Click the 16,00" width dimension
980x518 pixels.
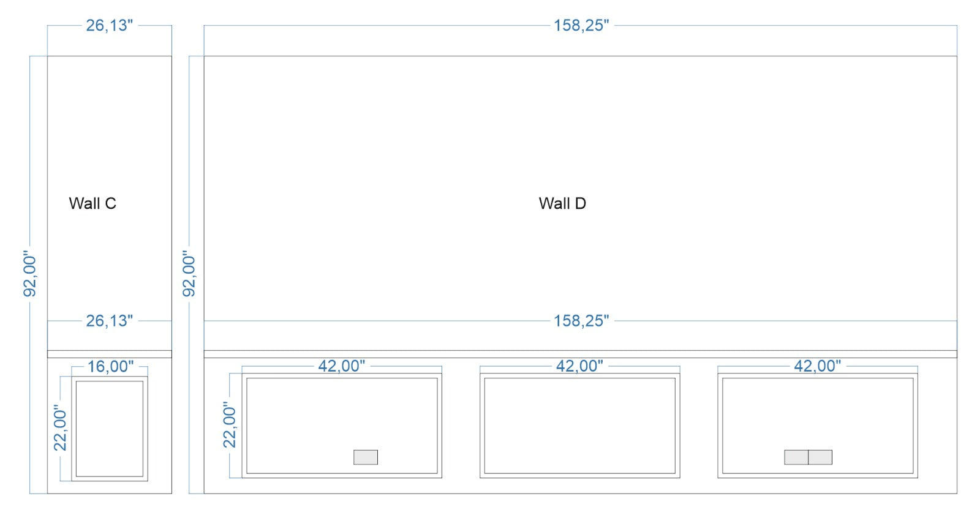(x=110, y=366)
